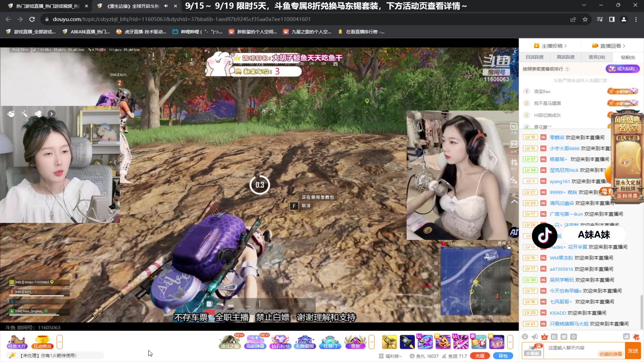Expand the 主播投稿 section
The height and width of the screenshot is (362, 644).
coord(550,46)
